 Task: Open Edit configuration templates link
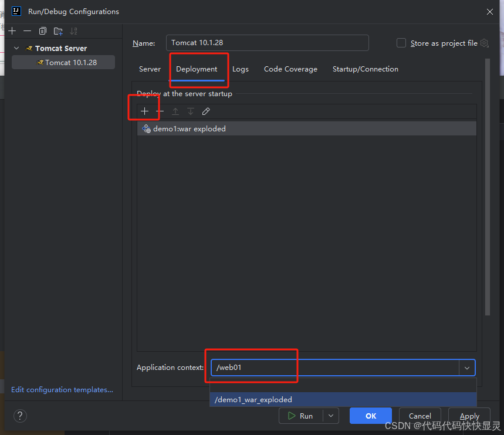coord(62,389)
